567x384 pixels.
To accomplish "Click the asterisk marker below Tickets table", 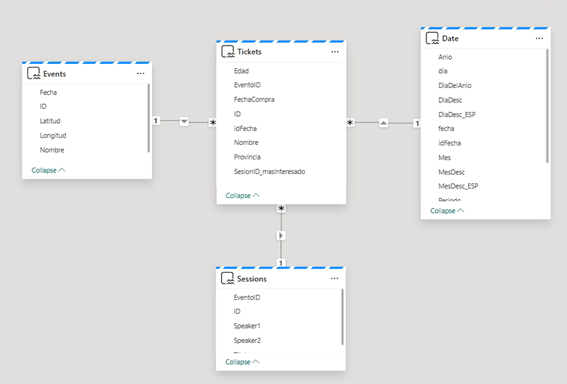I will [x=281, y=209].
